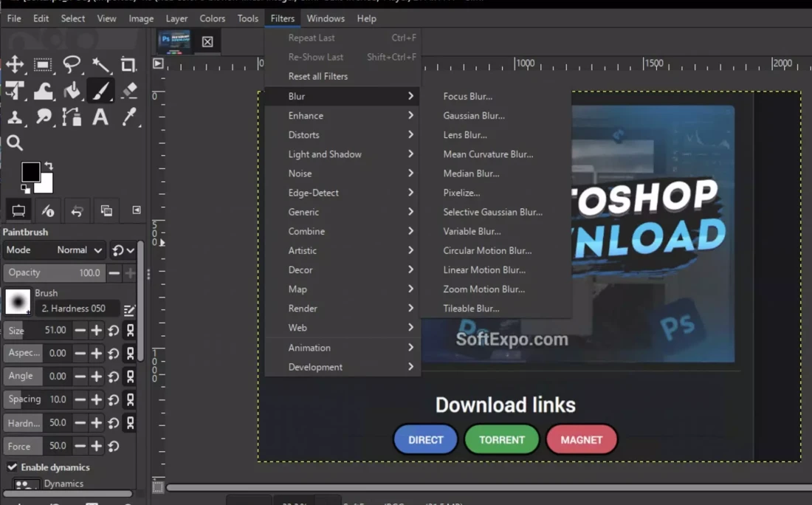The width and height of the screenshot is (812, 505).
Task: Select the Fuzzy Select magic wand
Action: coord(100,65)
